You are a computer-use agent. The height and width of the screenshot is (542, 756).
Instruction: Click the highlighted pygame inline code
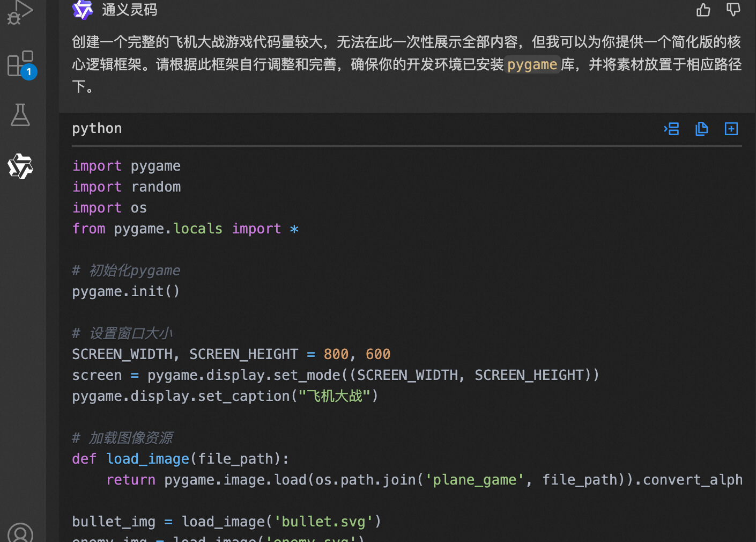[532, 64]
